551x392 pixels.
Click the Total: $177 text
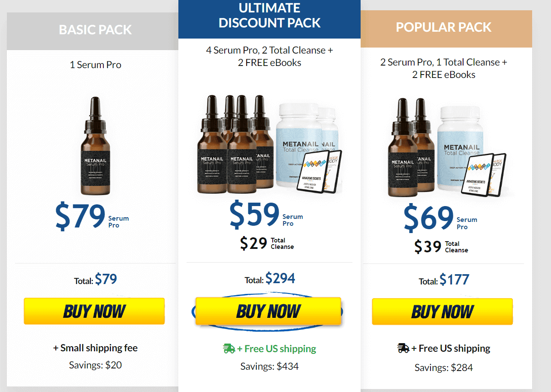(444, 280)
